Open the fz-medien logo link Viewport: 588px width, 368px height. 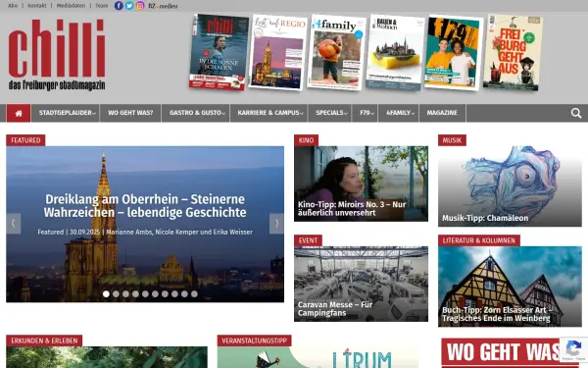click(x=163, y=6)
